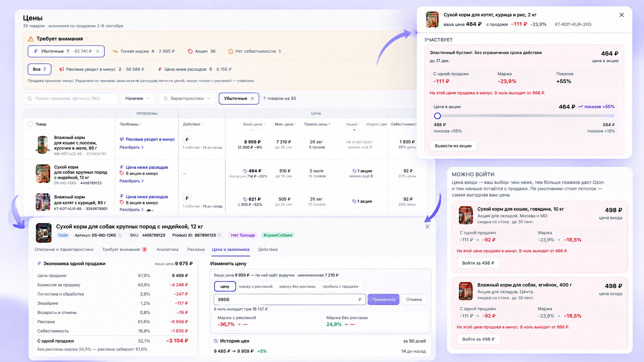Click the ruble icon next to Экономика одной продажи
This screenshot has height=362, width=644.
click(39, 264)
